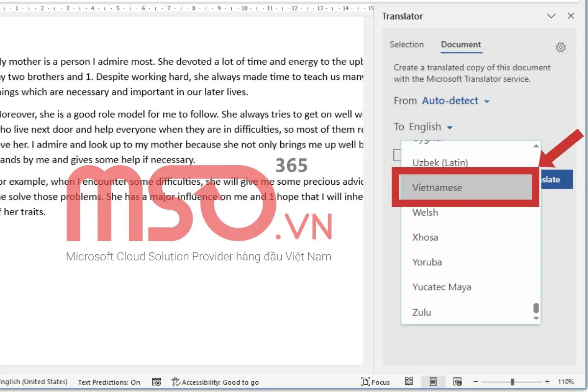
Task: Expand the From Auto-detect language dropdown
Action: pos(456,101)
